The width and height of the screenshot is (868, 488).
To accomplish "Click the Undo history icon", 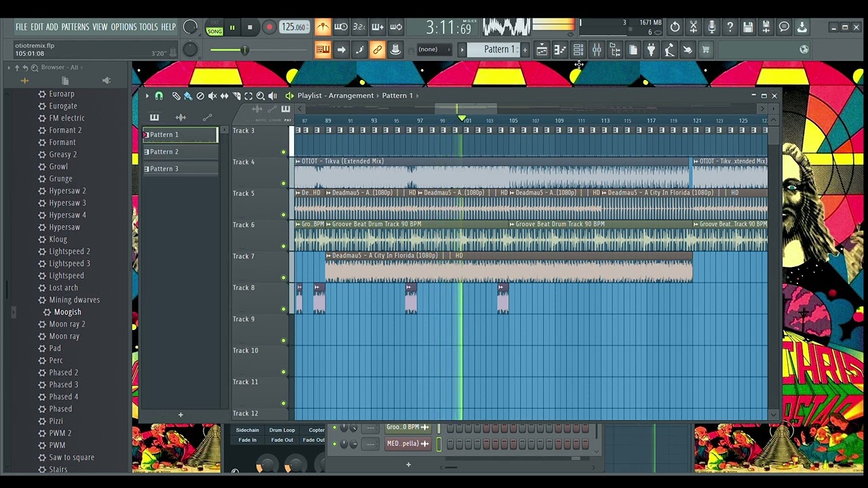I will point(675,27).
